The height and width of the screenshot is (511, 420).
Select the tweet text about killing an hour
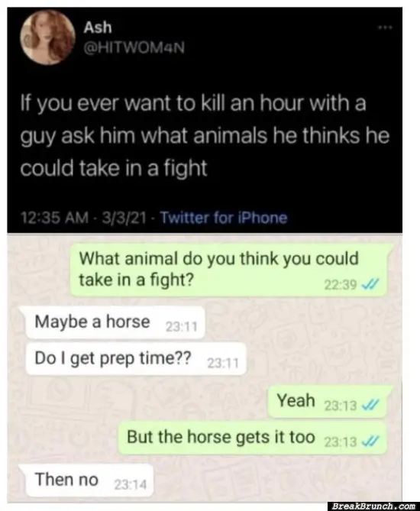[x=205, y=135]
